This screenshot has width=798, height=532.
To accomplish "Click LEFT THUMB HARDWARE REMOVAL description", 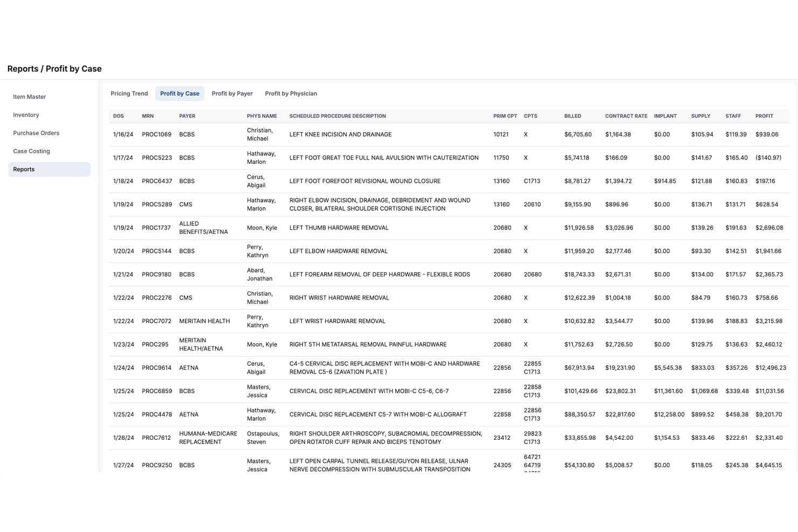I will click(x=339, y=228).
